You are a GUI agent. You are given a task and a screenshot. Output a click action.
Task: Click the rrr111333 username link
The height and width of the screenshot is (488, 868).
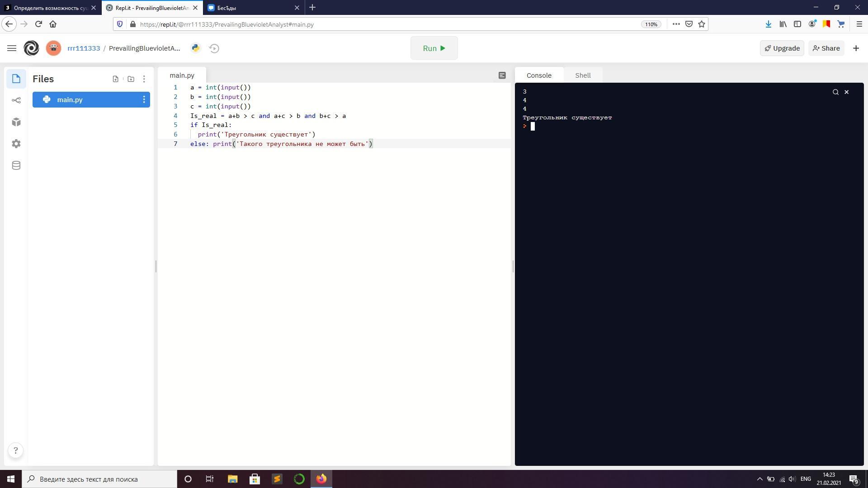(x=84, y=48)
